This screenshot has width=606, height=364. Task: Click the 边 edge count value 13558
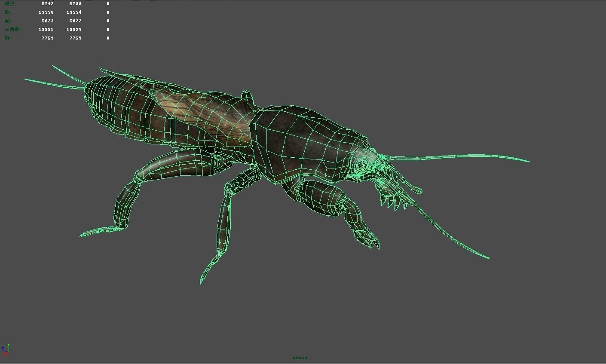(46, 12)
